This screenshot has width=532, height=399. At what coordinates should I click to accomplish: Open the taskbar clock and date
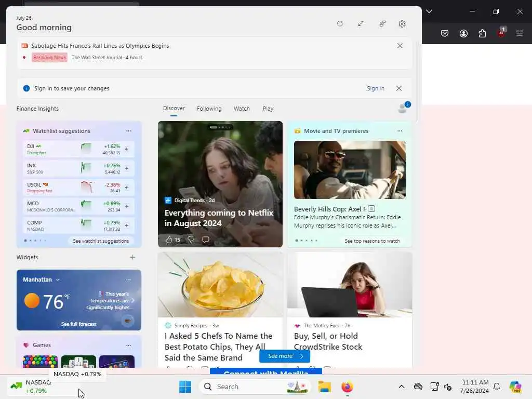click(x=474, y=387)
